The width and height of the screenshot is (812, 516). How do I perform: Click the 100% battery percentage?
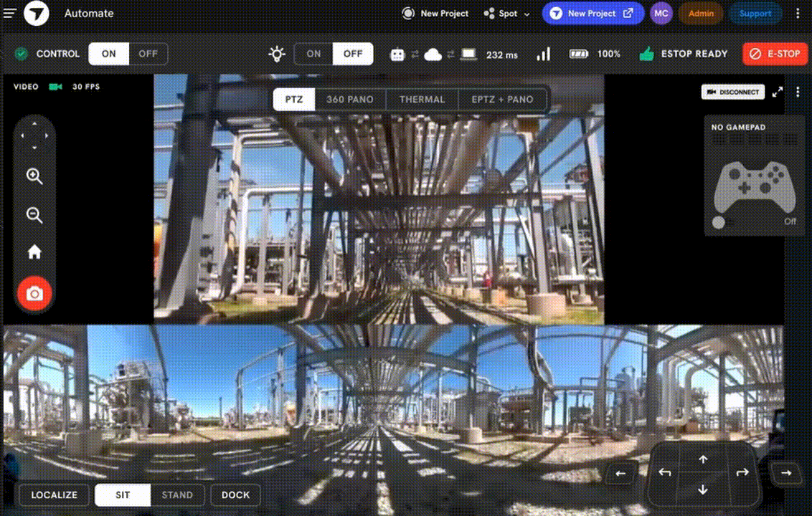click(608, 54)
